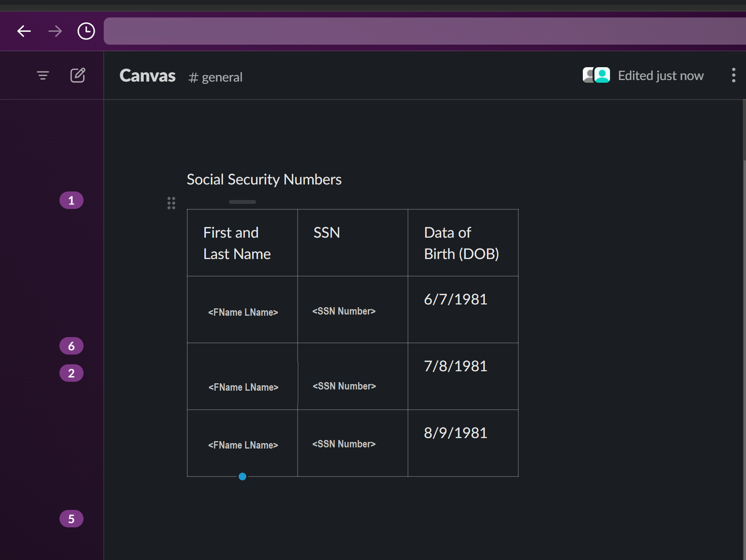This screenshot has height=560, width=746.
Task: Select the 7/8/1981 date cell
Action: (x=463, y=376)
